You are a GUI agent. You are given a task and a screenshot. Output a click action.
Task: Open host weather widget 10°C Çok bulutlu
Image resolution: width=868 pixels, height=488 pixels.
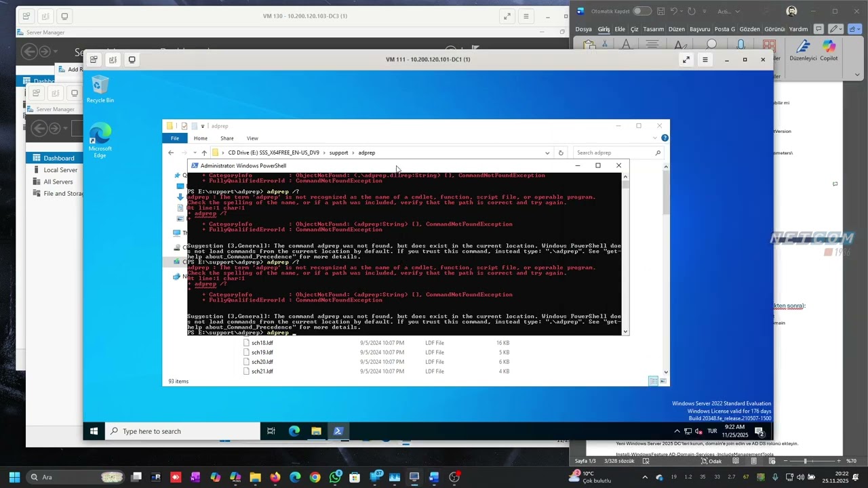(x=591, y=477)
